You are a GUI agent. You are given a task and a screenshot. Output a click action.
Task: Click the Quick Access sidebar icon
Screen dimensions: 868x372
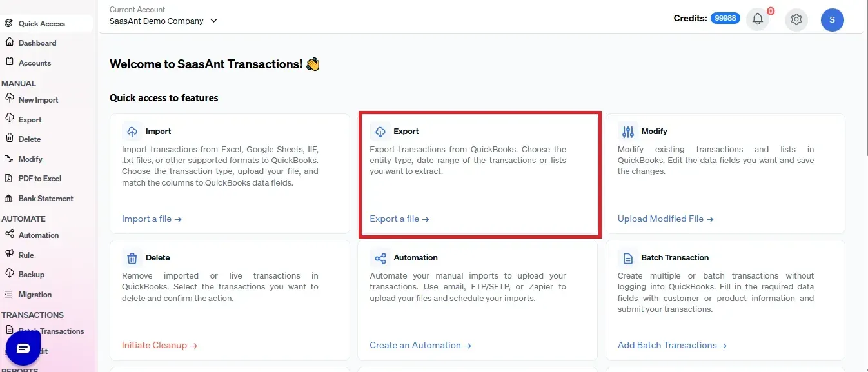[x=8, y=23]
